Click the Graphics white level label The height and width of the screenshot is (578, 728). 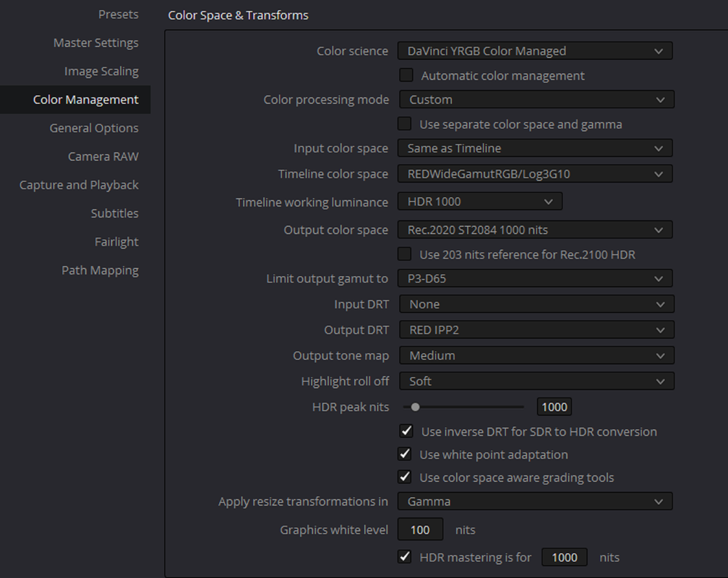pos(334,530)
